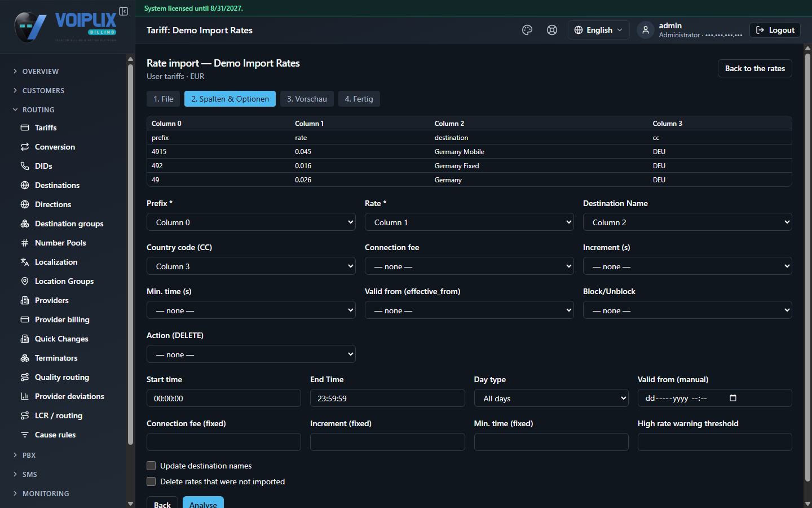Click the Start time input field
Image resolution: width=812 pixels, height=508 pixels.
tap(224, 398)
